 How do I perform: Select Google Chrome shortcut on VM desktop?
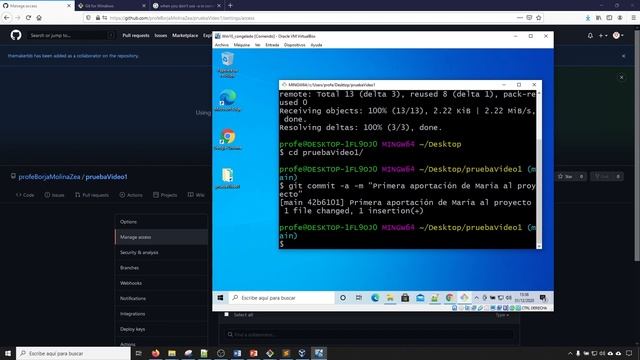227,139
